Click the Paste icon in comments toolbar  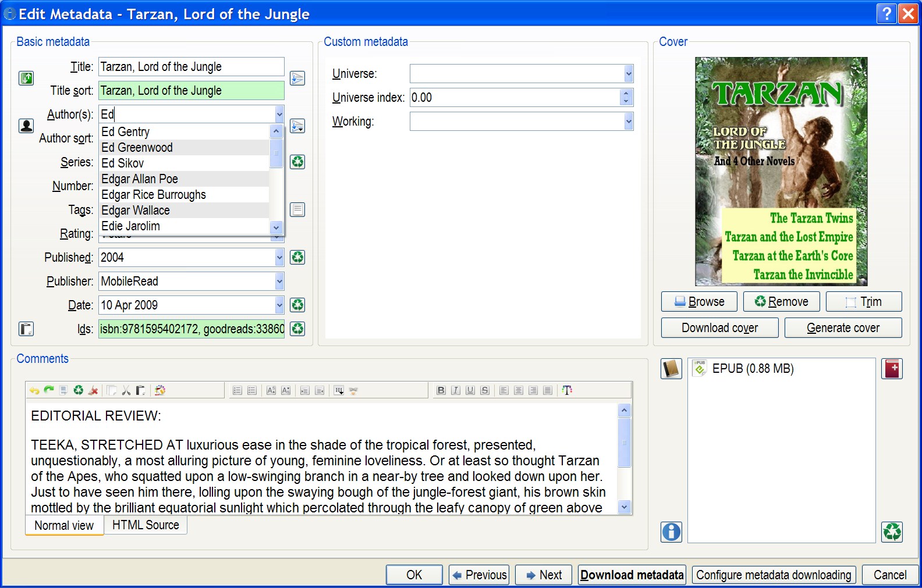point(140,390)
